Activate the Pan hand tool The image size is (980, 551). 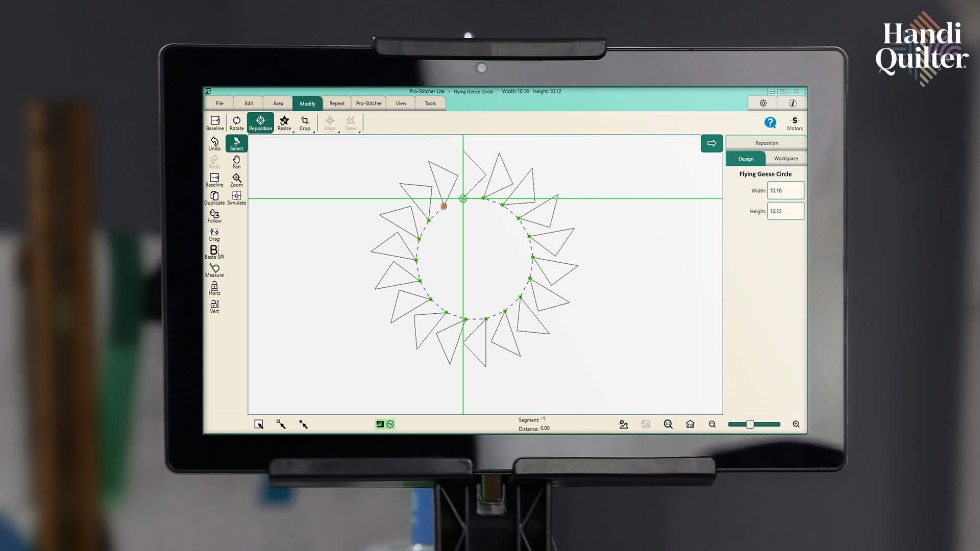tap(236, 162)
